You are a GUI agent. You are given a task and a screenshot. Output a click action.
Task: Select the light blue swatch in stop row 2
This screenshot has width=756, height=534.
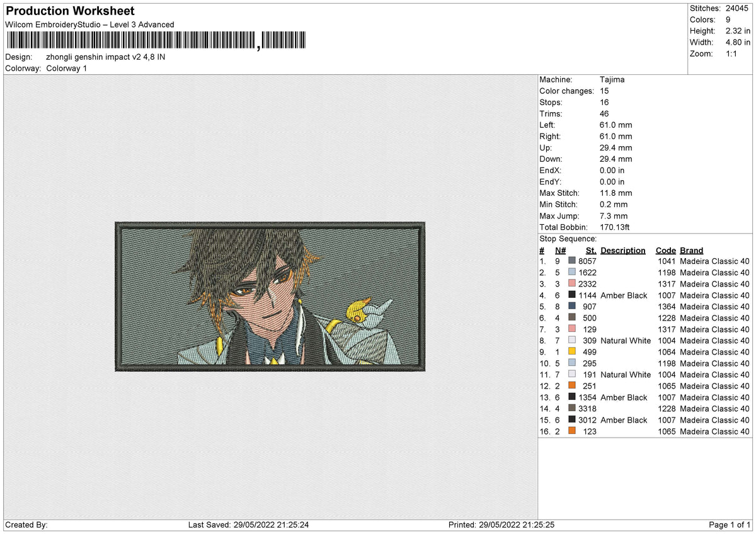(572, 273)
